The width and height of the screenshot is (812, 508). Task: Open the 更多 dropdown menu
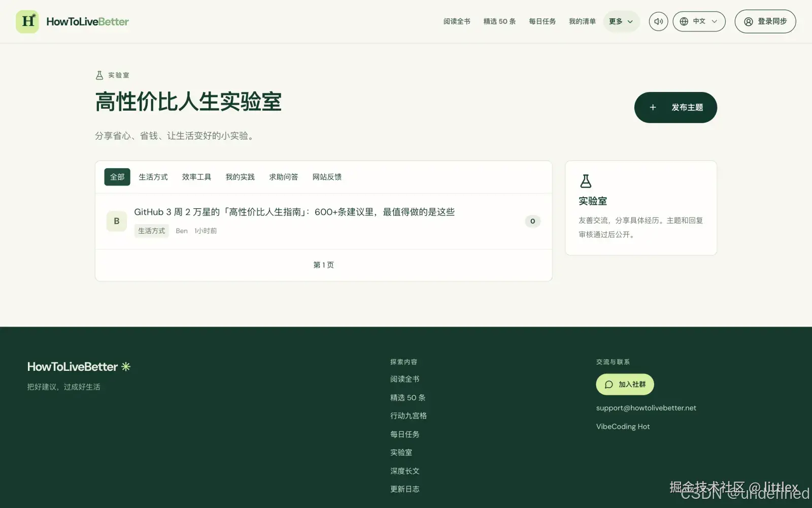pos(621,21)
